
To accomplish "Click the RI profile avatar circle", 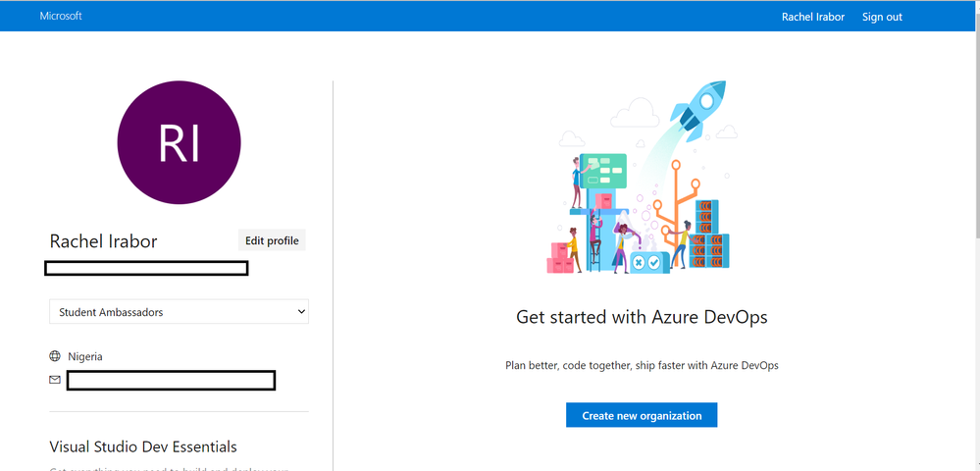I will pyautogui.click(x=180, y=142).
